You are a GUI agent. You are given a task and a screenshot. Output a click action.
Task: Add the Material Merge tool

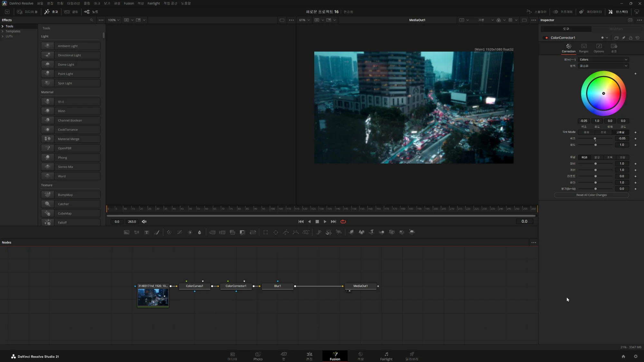(71, 139)
